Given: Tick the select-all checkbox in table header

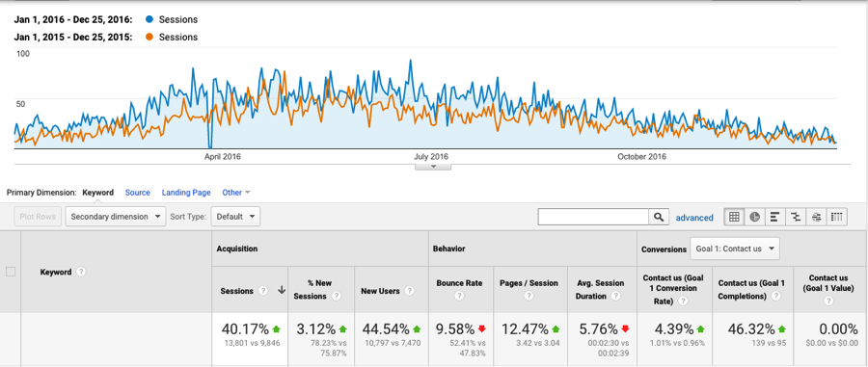Looking at the screenshot, I should pos(11,272).
